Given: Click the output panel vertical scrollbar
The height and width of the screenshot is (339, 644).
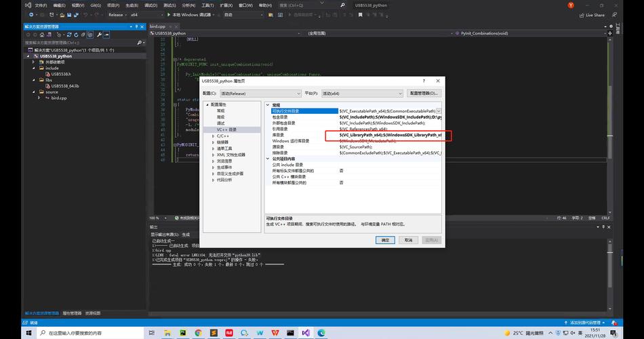Looking at the screenshot, I should [610, 275].
